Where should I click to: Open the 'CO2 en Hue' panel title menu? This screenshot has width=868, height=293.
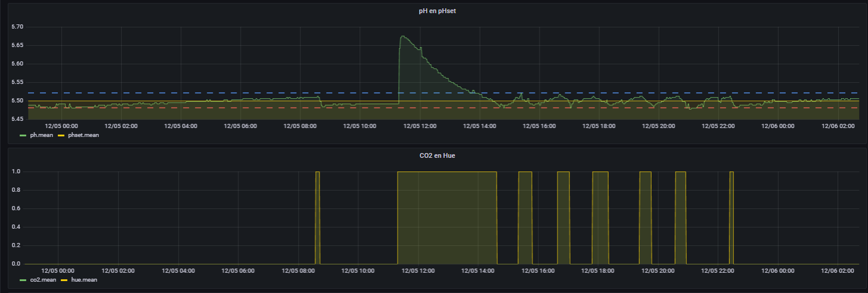(x=433, y=155)
